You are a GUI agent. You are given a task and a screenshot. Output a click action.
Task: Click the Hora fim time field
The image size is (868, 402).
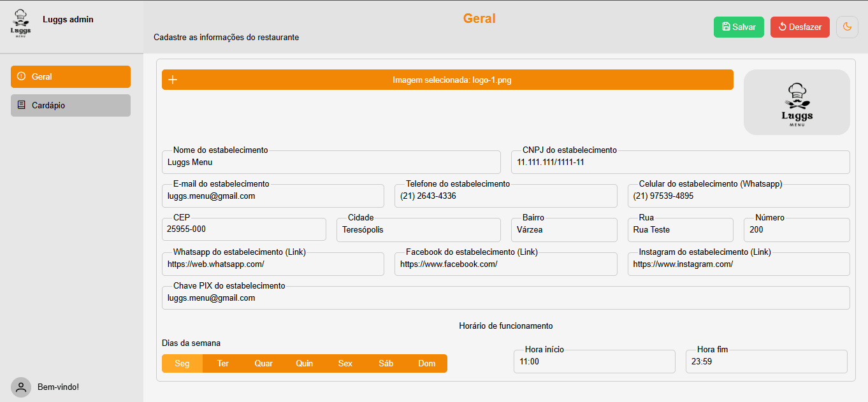coord(767,361)
